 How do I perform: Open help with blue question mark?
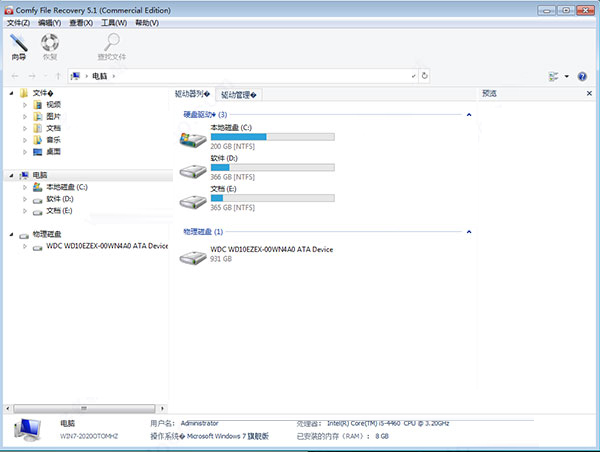pyautogui.click(x=582, y=77)
